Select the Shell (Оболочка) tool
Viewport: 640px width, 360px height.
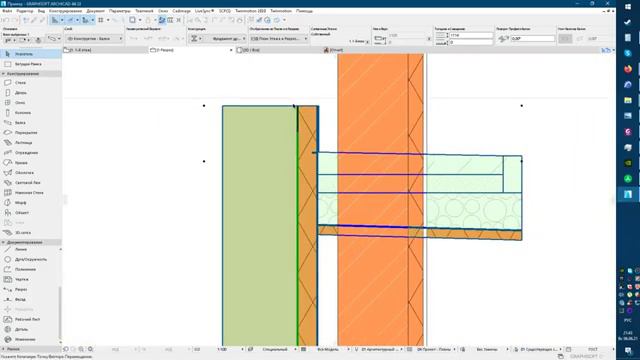click(31, 173)
